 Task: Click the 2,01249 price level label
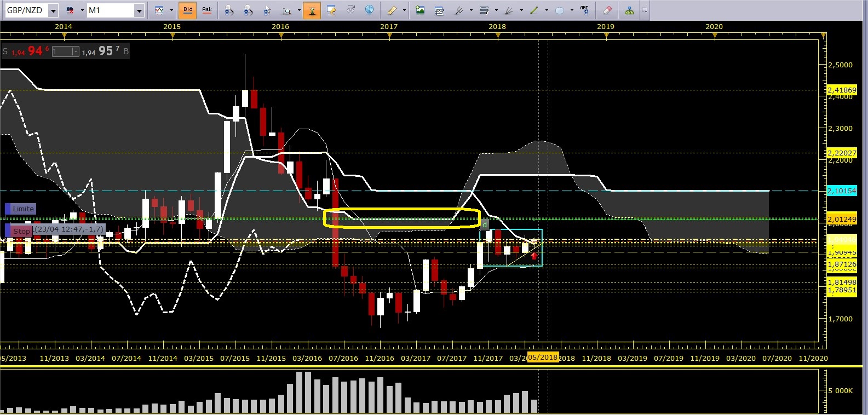point(842,219)
